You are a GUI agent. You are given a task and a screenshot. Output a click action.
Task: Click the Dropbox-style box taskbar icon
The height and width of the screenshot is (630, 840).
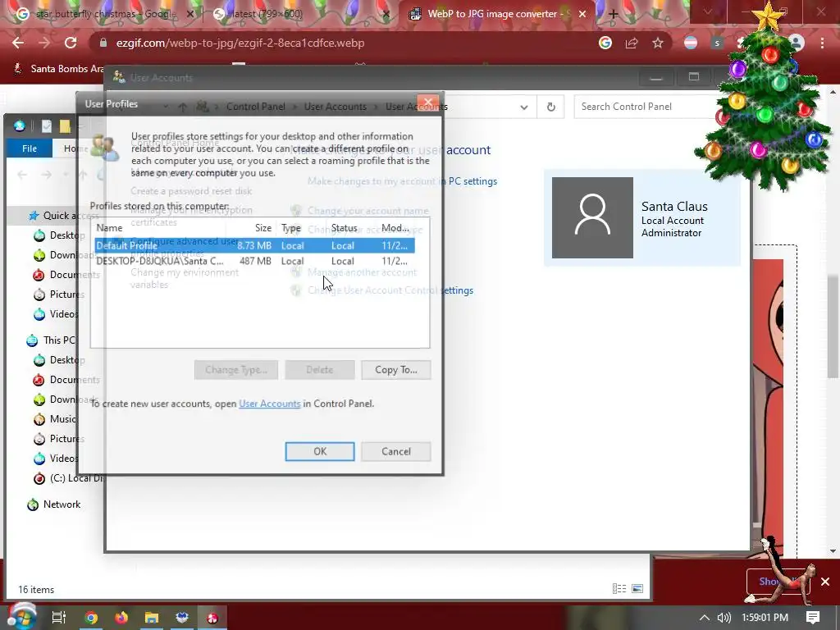pyautogui.click(x=182, y=618)
